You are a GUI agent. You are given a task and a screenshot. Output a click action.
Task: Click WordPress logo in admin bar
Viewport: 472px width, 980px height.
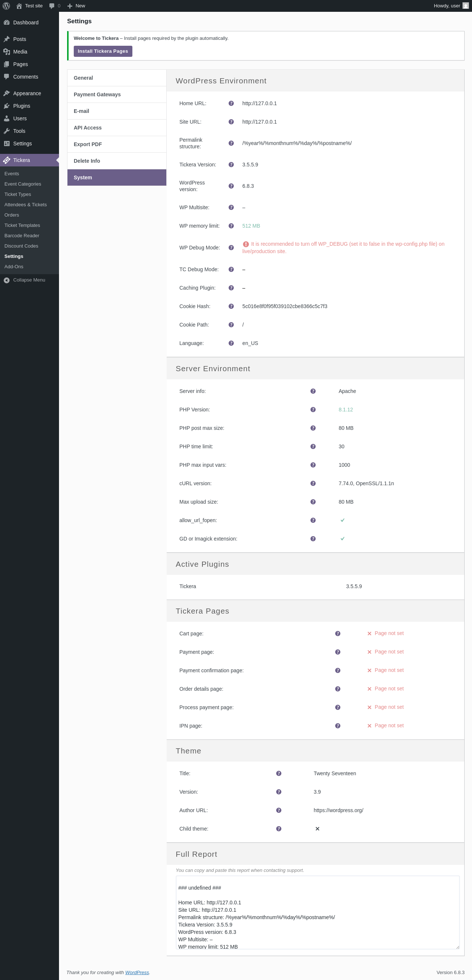[x=6, y=6]
